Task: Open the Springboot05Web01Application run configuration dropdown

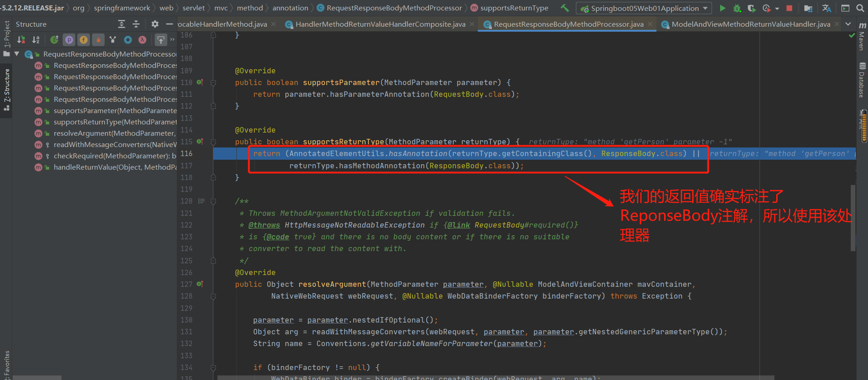Action: tap(644, 8)
